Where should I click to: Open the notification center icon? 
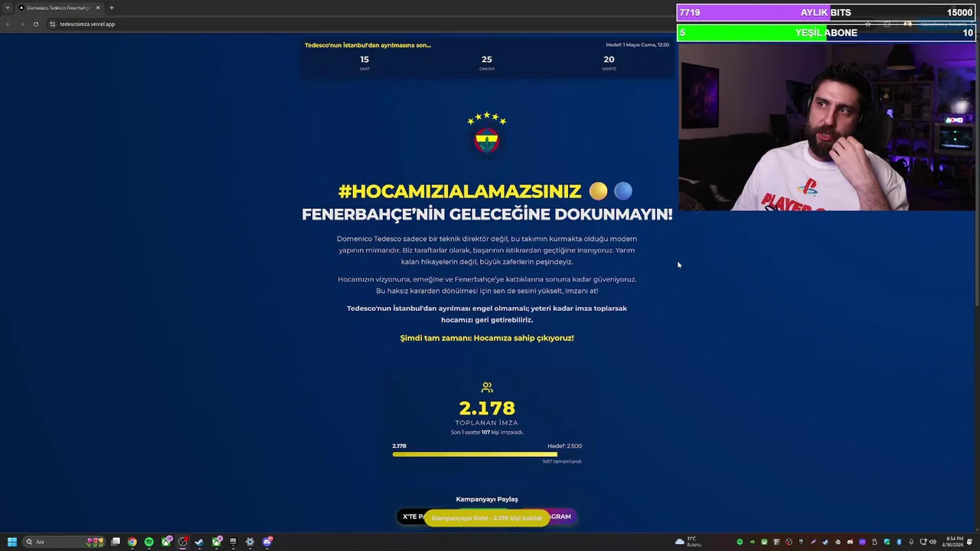click(970, 542)
